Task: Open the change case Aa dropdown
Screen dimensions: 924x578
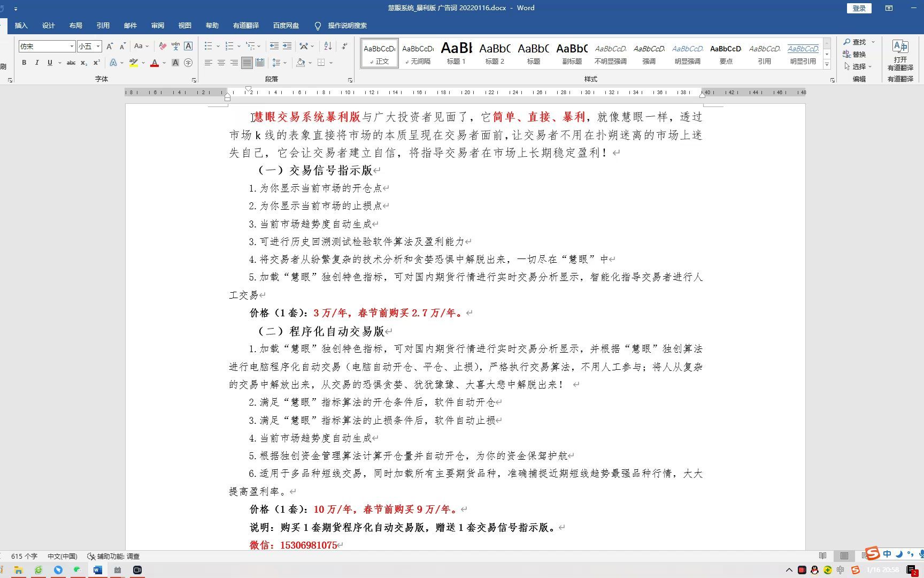Action: point(141,46)
